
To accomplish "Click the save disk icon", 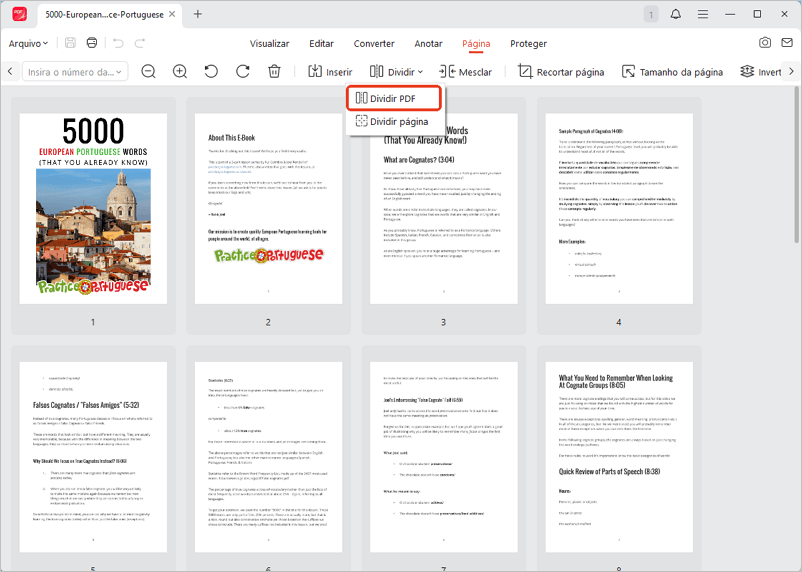I will coord(71,43).
